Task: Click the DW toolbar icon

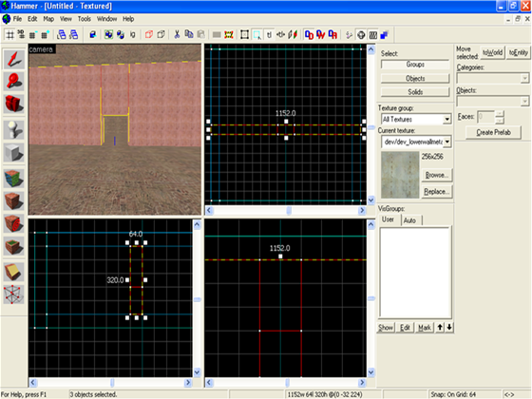Action: point(321,34)
